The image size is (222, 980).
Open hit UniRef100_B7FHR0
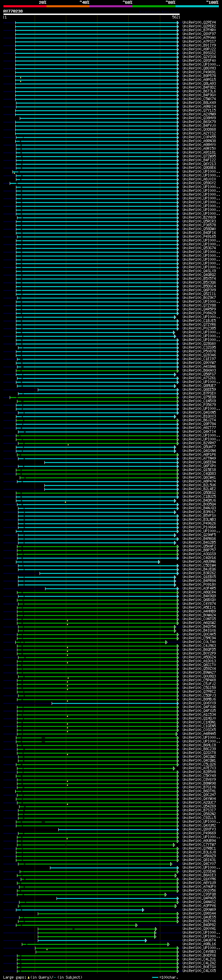[199, 30]
